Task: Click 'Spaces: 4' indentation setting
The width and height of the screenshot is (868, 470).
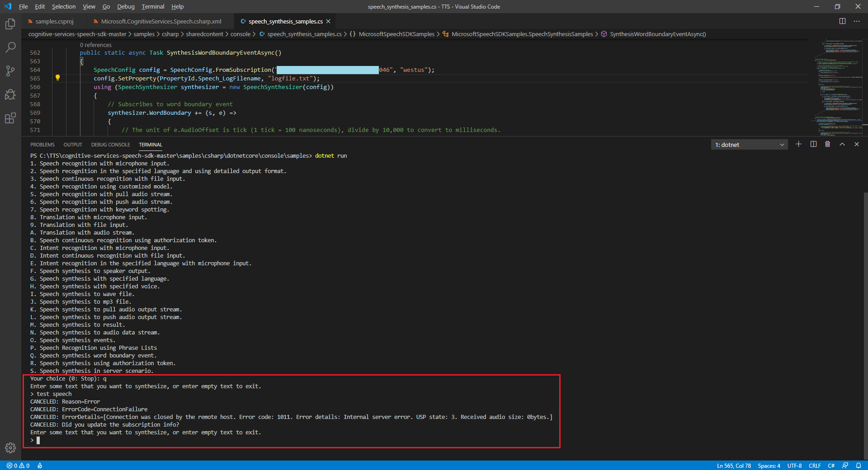Action: click(769, 465)
